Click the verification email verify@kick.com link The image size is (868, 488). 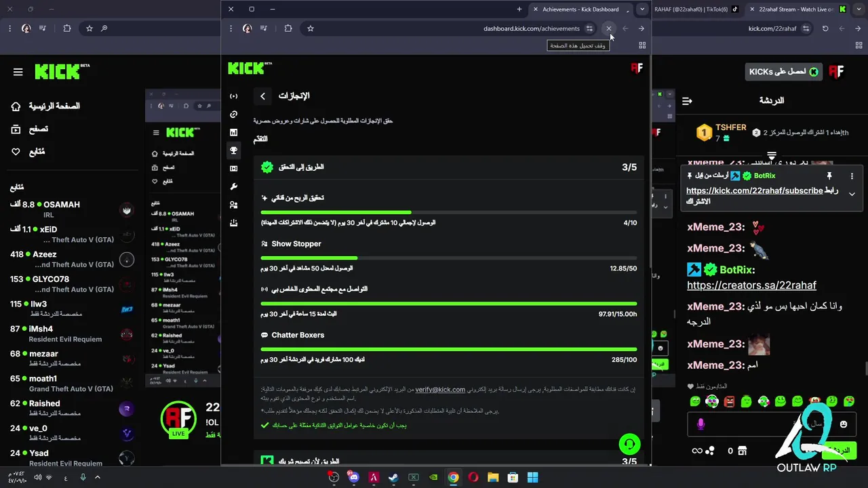440,390
